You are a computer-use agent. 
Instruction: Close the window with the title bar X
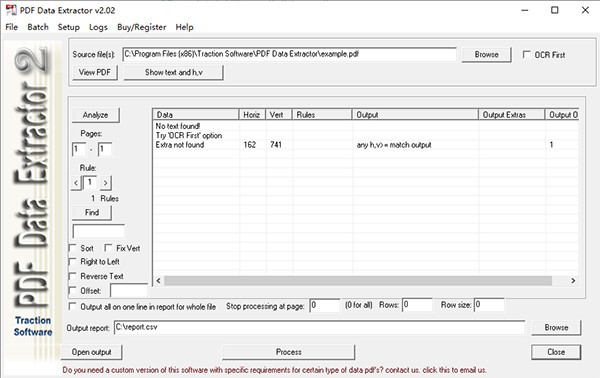point(585,10)
